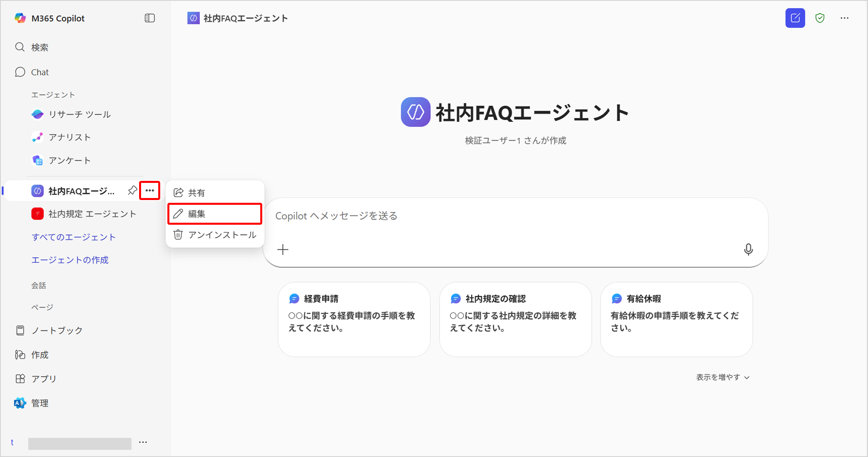Pin the 社内FAQ agent
Viewport: 868px width, 457px height.
[x=132, y=191]
